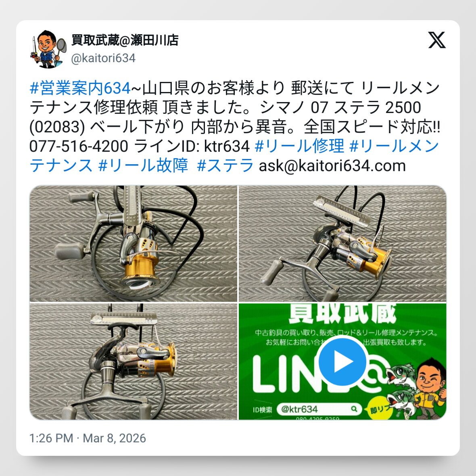Screen dimensions: 476x476
Task: Open hashtag #リール故障
Action: tap(143, 166)
